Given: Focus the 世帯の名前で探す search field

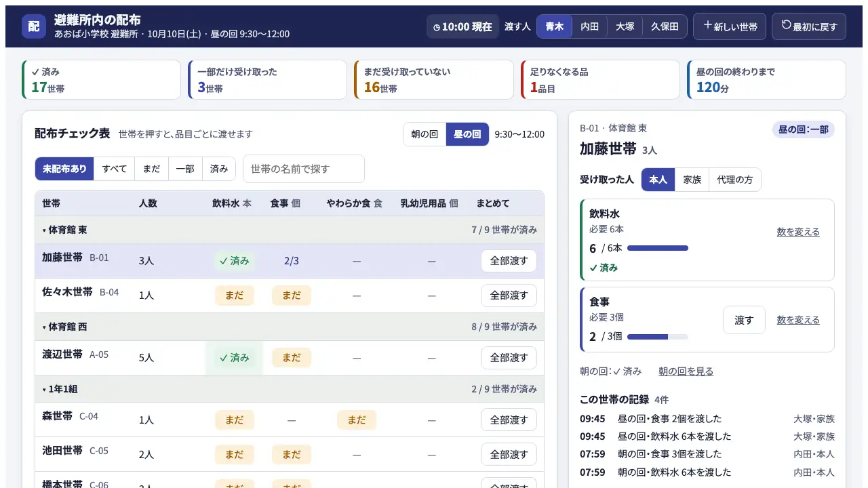Looking at the screenshot, I should 304,169.
